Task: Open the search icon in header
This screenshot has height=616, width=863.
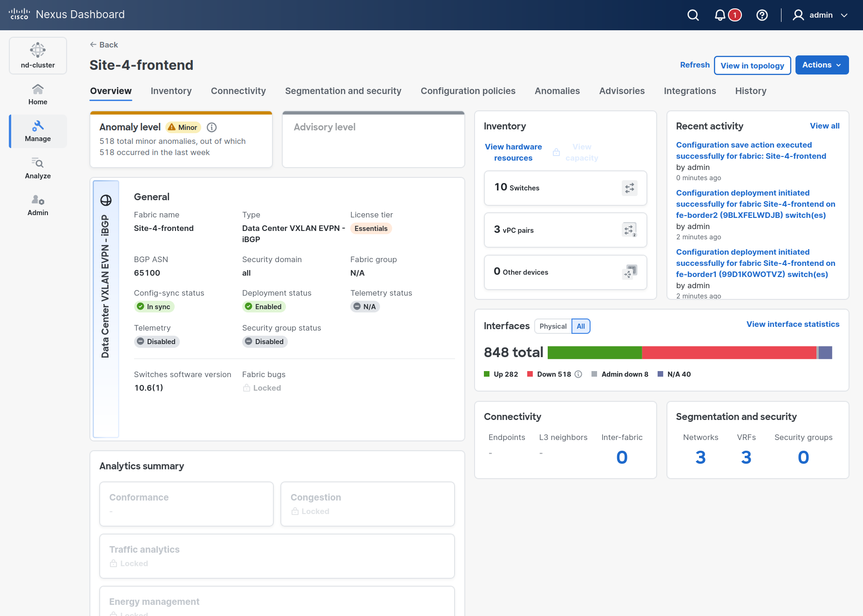Action: pos(693,15)
